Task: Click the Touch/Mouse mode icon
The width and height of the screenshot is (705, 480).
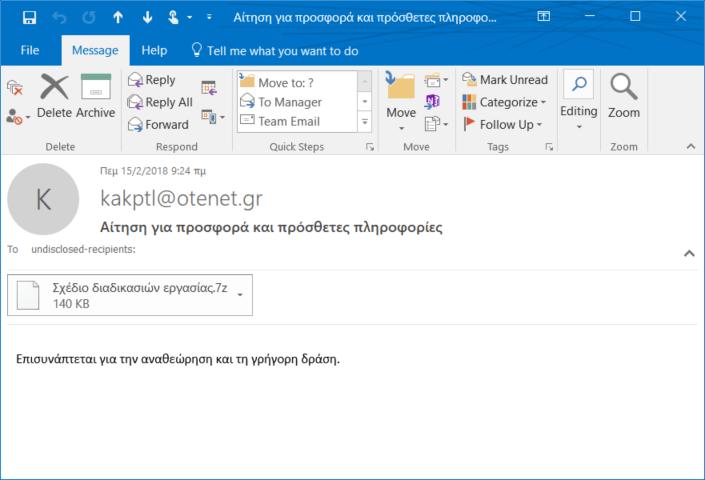Action: pos(173,18)
